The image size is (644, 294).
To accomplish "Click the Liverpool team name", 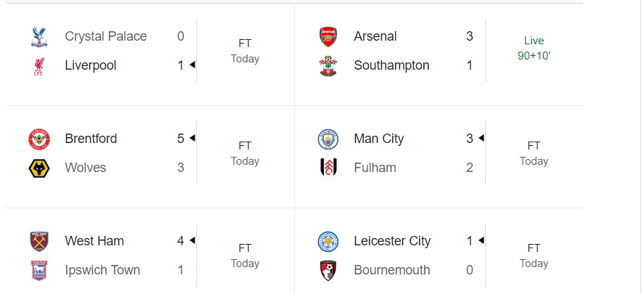I will click(x=90, y=65).
